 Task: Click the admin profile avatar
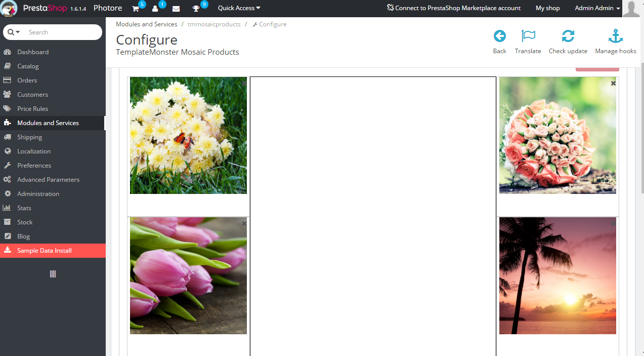(631, 9)
